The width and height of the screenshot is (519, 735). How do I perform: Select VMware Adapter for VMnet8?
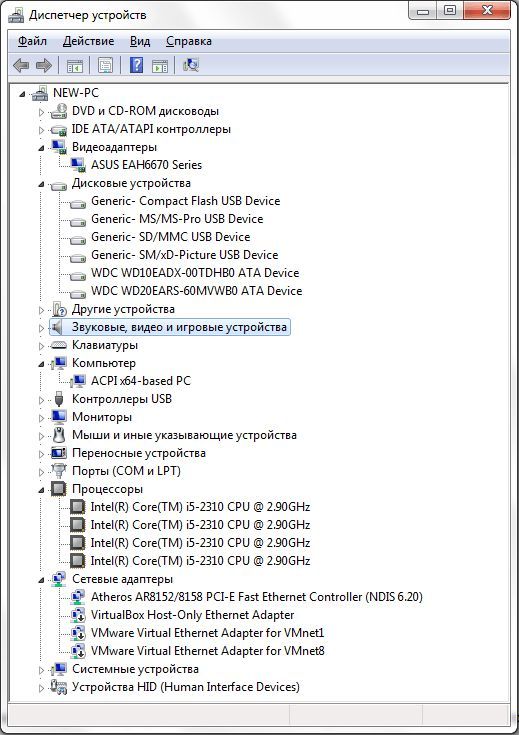207,651
